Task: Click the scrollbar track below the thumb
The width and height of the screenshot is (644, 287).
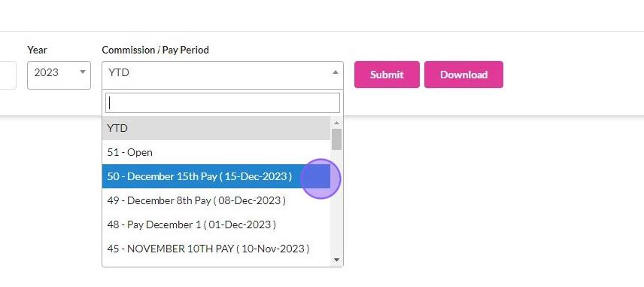Action: click(337, 203)
